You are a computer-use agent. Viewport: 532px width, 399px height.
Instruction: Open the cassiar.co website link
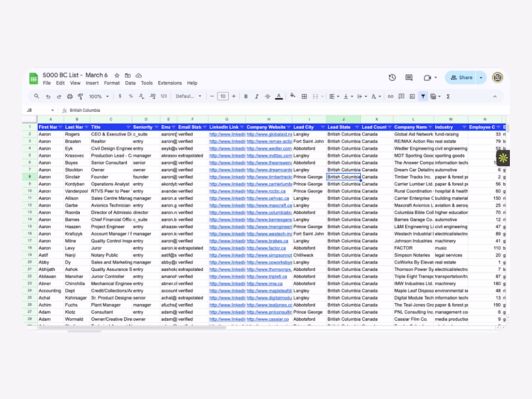(268, 320)
